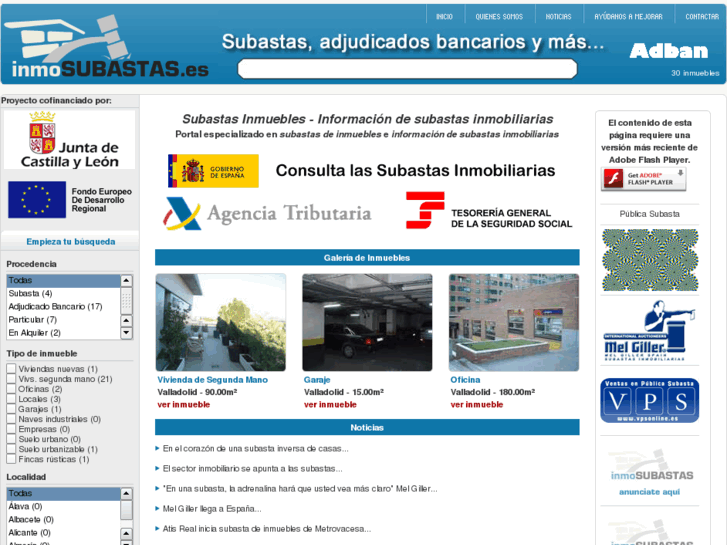This screenshot has width=727, height=545.
Task: Click the arrow bullet before 'Mel Giller llega a España'
Action: click(x=157, y=509)
